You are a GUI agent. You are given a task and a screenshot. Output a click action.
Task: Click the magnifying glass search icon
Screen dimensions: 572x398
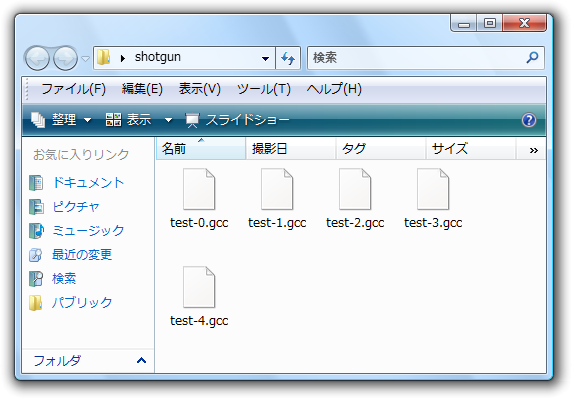(533, 57)
